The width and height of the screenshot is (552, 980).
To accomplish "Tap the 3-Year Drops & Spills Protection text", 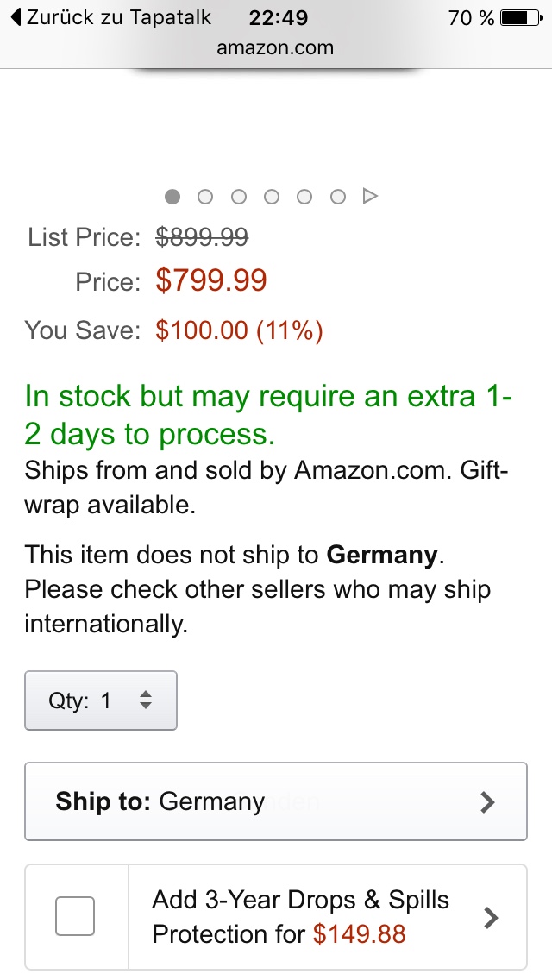I will point(300,900).
